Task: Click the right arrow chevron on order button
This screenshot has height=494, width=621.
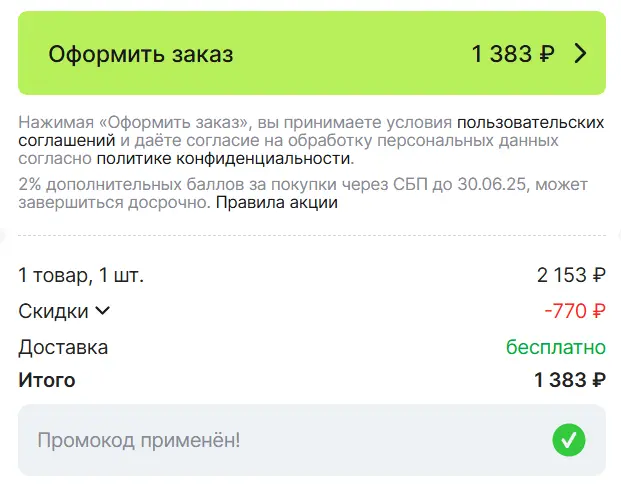Action: [580, 53]
